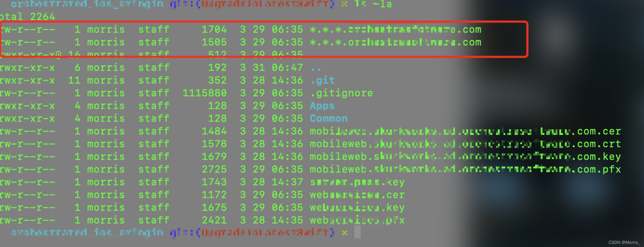Click the file size 1115880
Viewport: 644px width, 247px height.
pyautogui.click(x=205, y=93)
